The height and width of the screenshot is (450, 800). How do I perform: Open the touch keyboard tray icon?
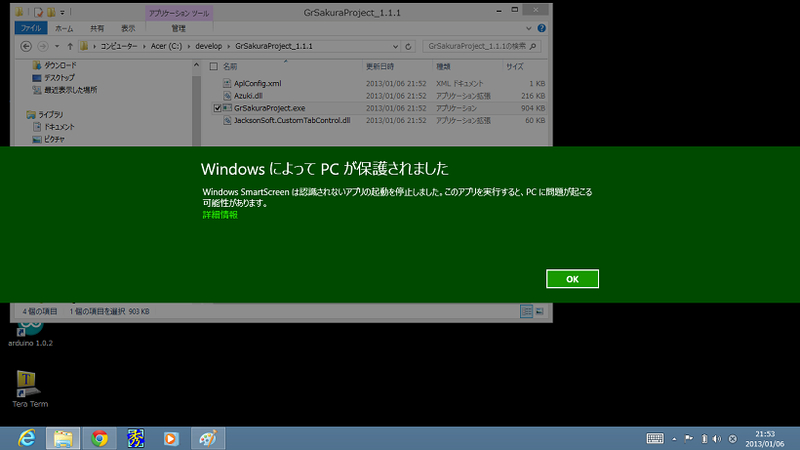tap(655, 438)
